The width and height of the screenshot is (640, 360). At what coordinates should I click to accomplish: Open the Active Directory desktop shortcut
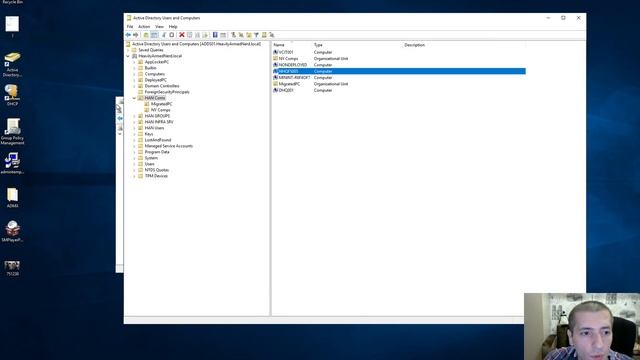(12, 64)
